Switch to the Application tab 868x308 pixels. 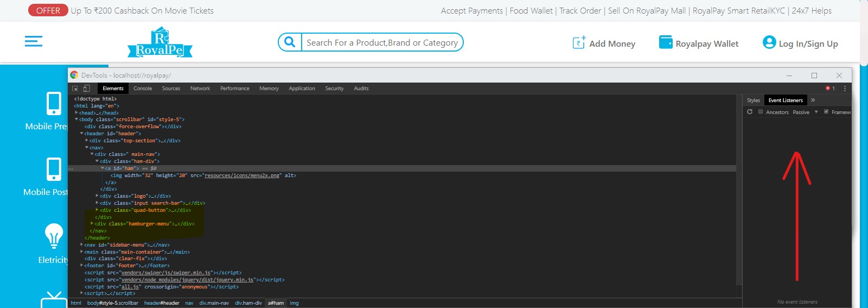pyautogui.click(x=302, y=88)
